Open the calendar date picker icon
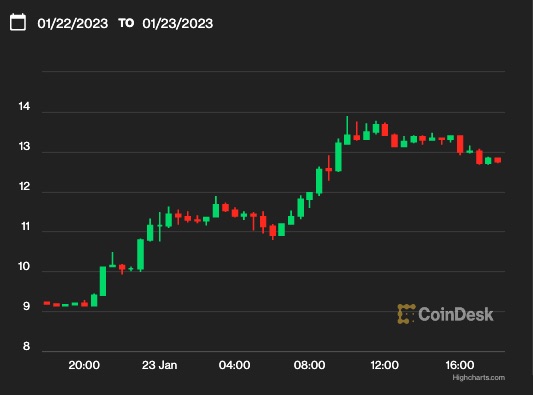This screenshot has width=533, height=395. (x=18, y=22)
